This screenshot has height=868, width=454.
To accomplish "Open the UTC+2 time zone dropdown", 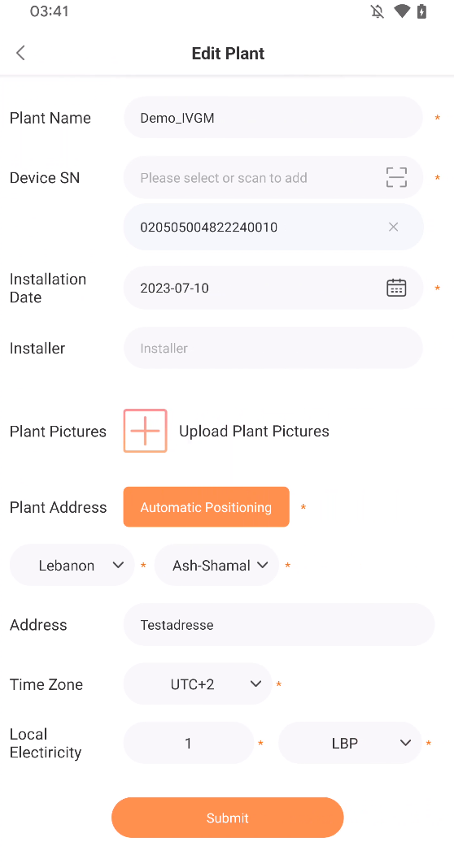I will coord(198,684).
